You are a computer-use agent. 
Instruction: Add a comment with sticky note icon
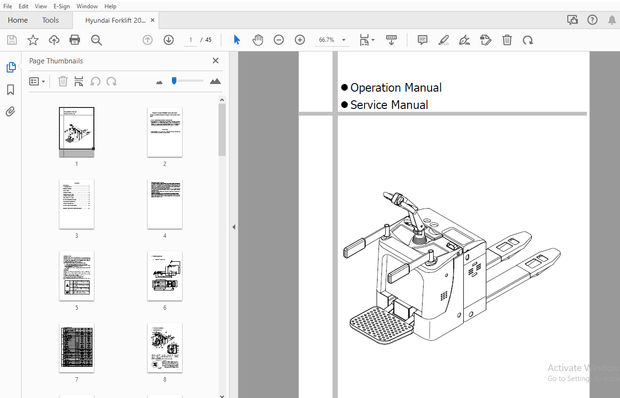point(423,40)
